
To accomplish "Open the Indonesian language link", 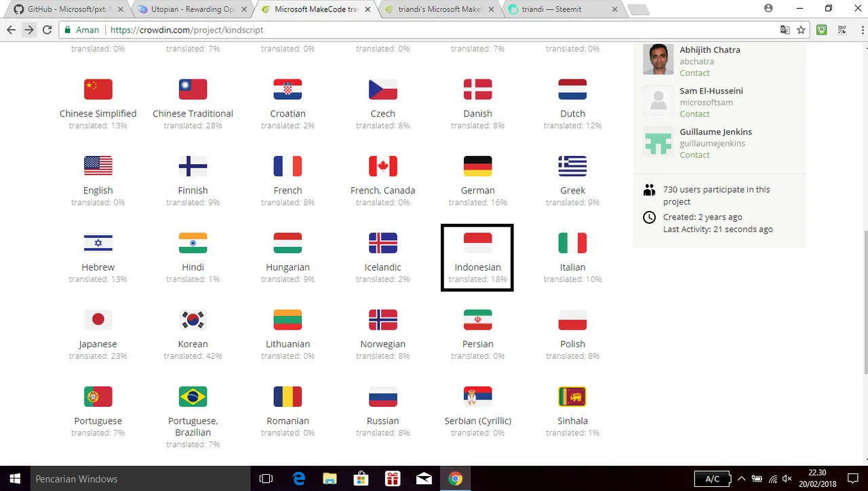I will [x=477, y=267].
